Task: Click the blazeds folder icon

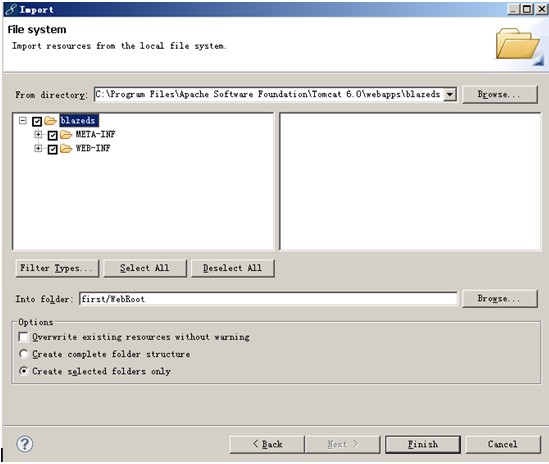Action: (50, 121)
